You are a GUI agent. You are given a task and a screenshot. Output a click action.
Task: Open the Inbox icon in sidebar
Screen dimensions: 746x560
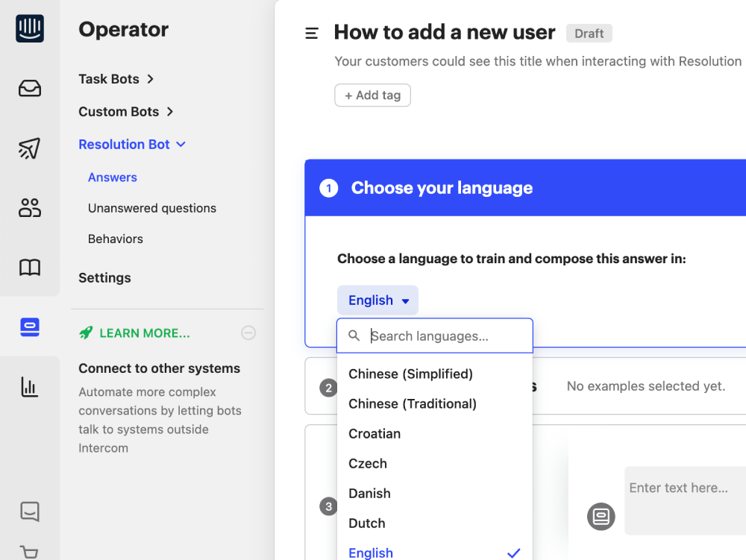pos(30,89)
